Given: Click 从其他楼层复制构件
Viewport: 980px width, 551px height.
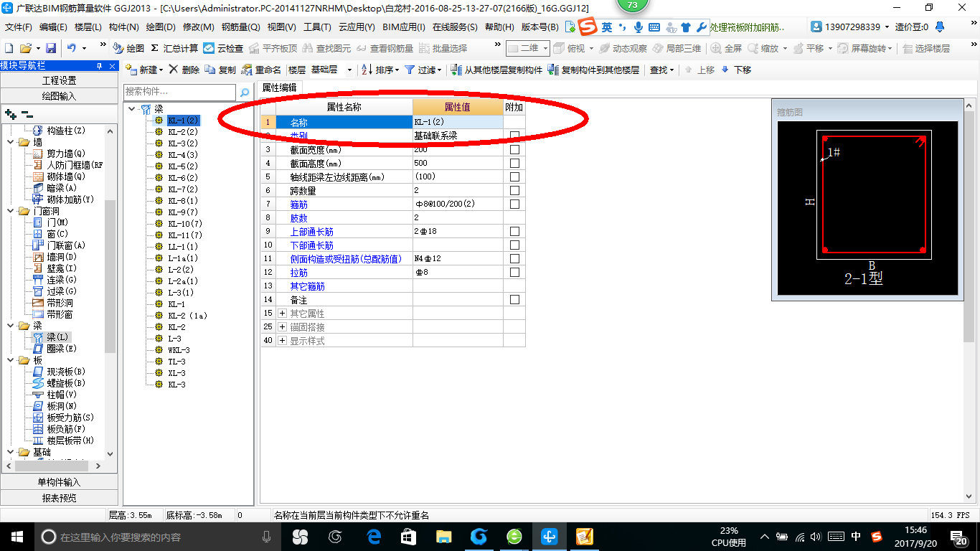Looking at the screenshot, I should (496, 70).
